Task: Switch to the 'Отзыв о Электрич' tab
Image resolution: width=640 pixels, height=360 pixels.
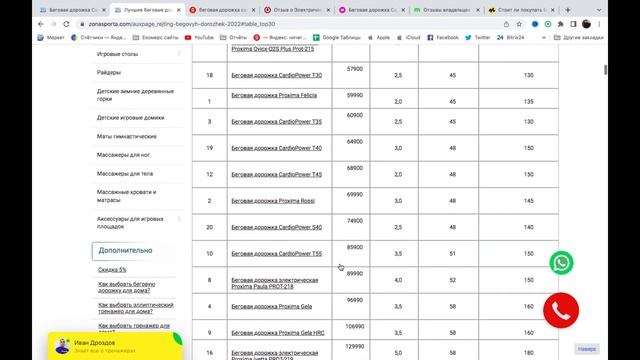Action: point(297,10)
